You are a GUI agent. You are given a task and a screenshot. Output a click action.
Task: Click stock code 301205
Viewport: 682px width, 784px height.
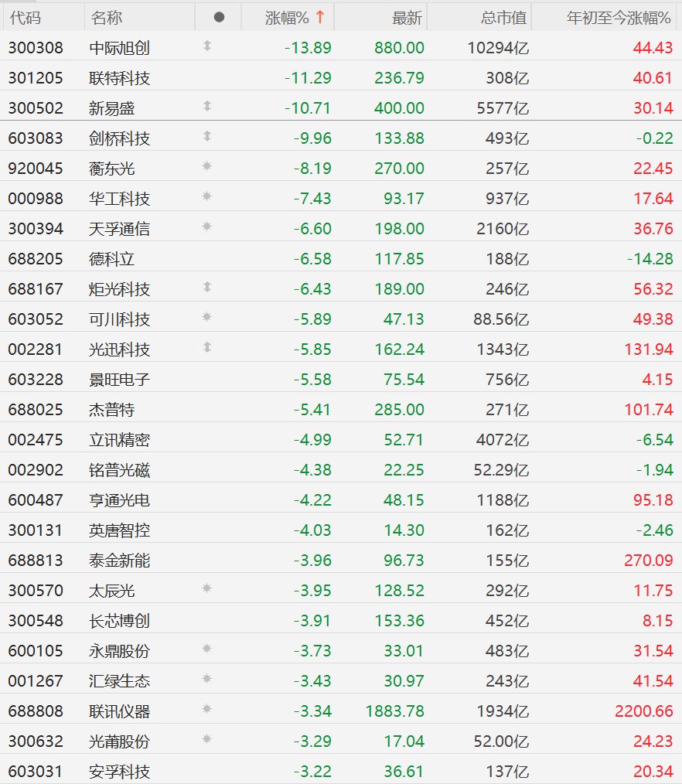[x=36, y=78]
